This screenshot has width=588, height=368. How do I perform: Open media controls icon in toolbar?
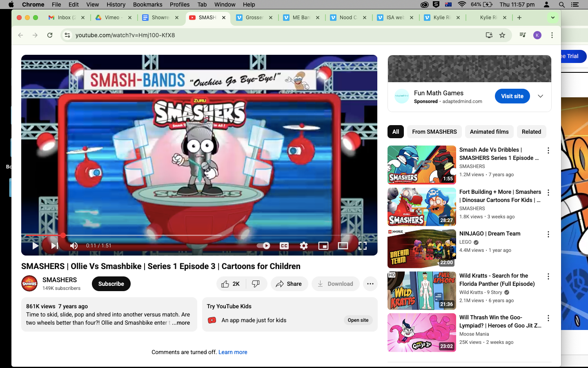[x=523, y=35]
